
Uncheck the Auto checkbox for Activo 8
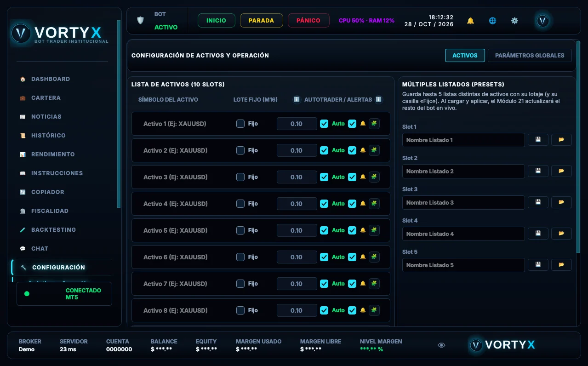(x=324, y=310)
